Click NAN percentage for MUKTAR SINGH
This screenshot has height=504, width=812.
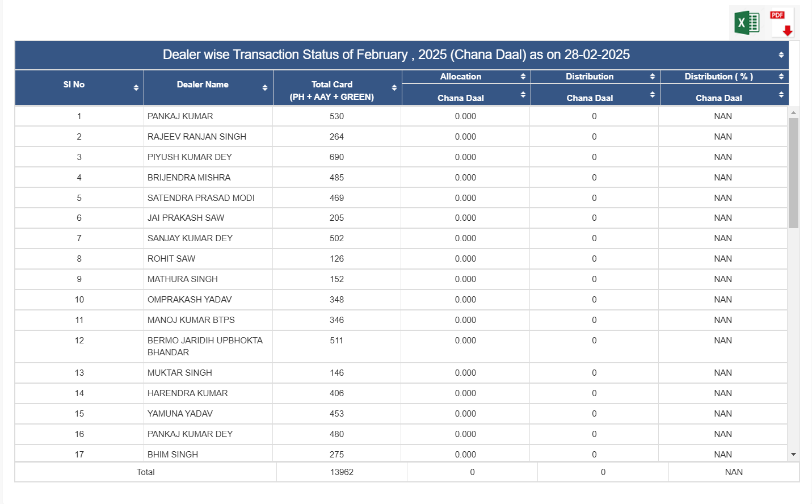click(x=723, y=373)
